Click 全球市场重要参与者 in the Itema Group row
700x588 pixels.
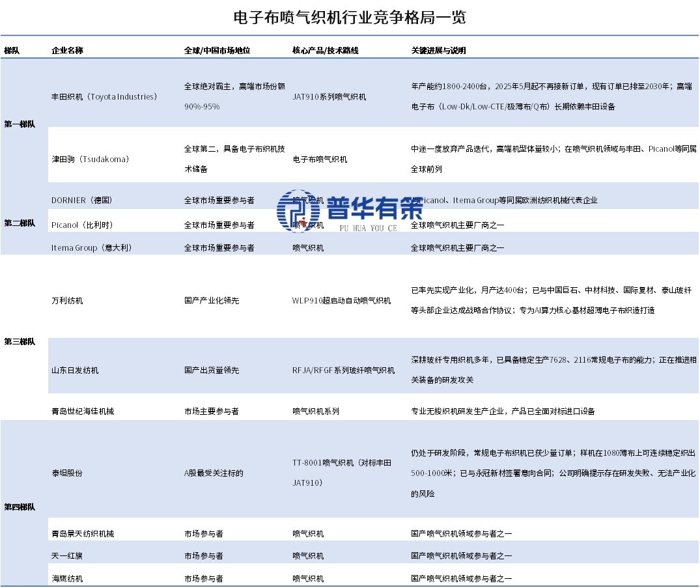pos(219,248)
